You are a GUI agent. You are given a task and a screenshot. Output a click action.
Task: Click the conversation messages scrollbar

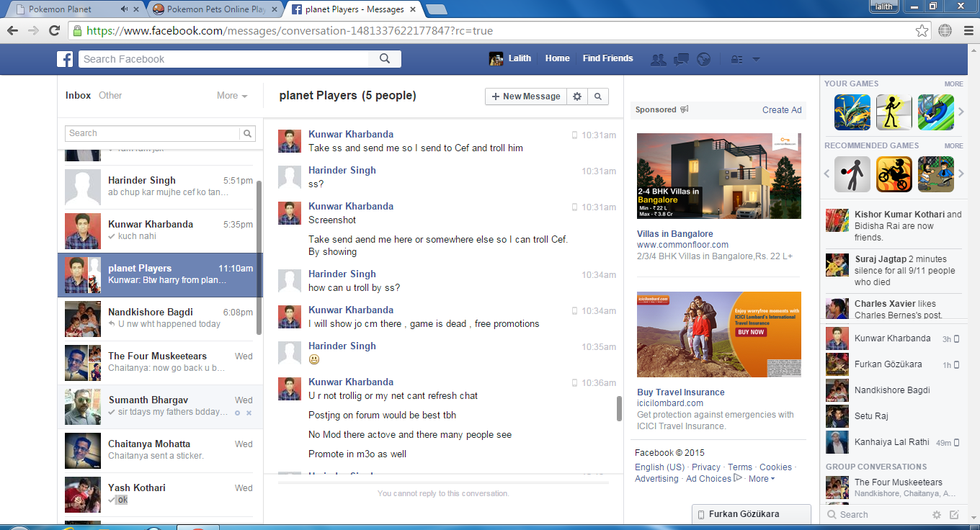click(618, 408)
